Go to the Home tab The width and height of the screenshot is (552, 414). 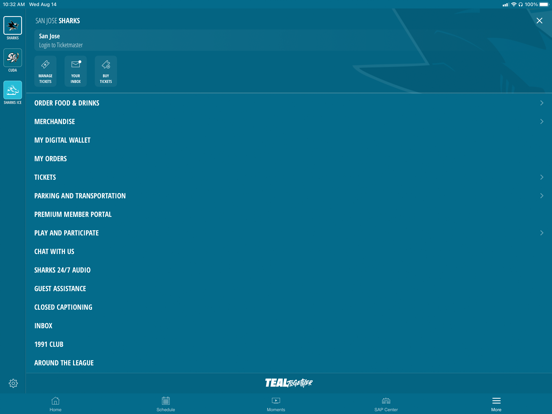coord(55,404)
